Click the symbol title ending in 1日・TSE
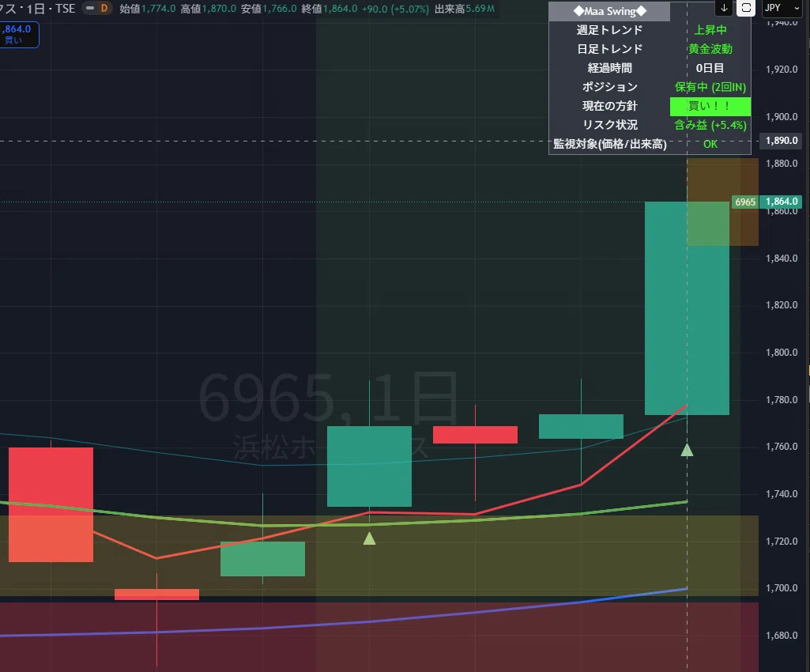 (x=38, y=9)
